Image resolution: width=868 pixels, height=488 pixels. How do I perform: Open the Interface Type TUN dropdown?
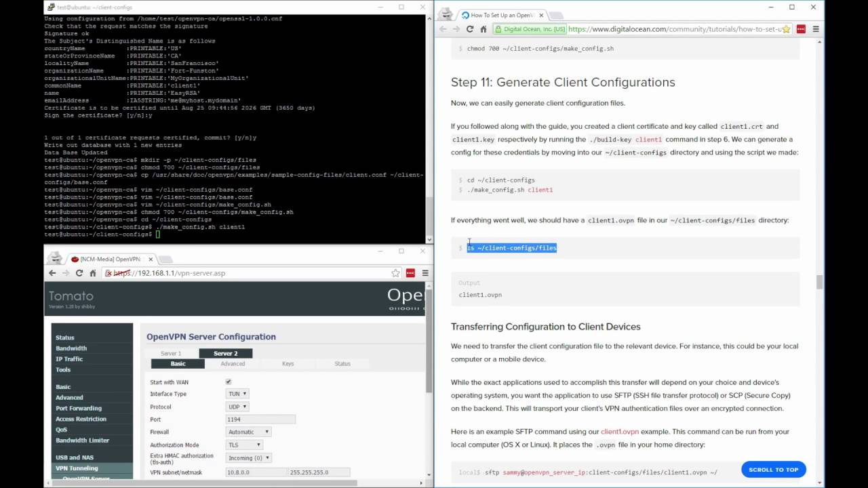coord(237,394)
